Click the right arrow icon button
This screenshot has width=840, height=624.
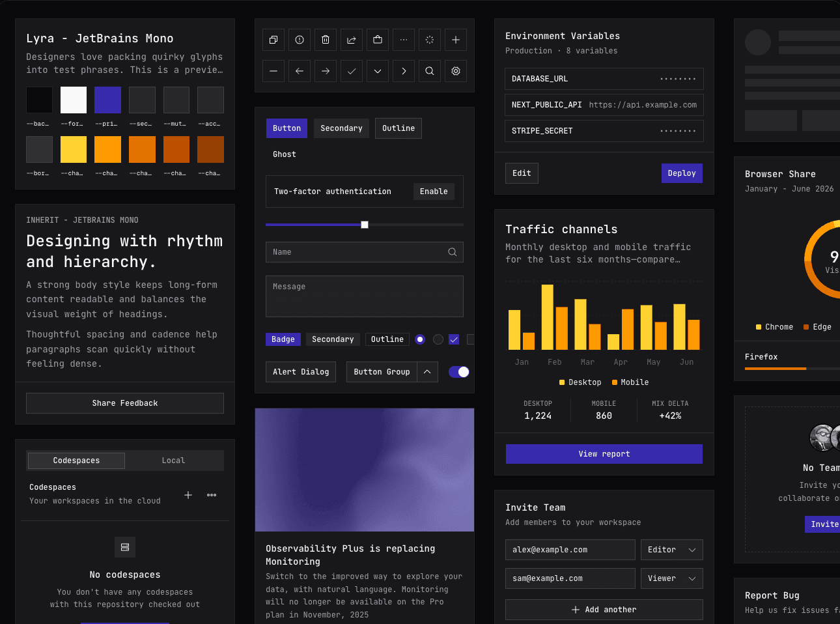coord(326,71)
